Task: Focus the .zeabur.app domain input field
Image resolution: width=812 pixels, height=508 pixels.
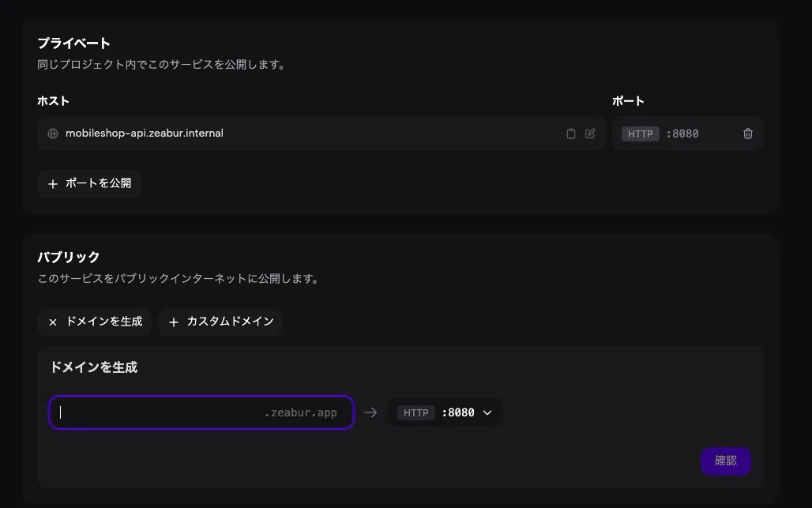Action: click(201, 412)
